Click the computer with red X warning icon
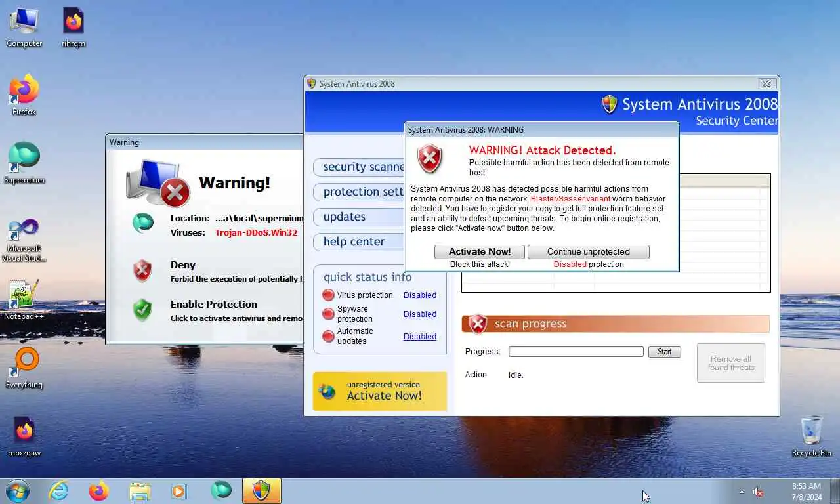This screenshot has height=504, width=840. 157,183
